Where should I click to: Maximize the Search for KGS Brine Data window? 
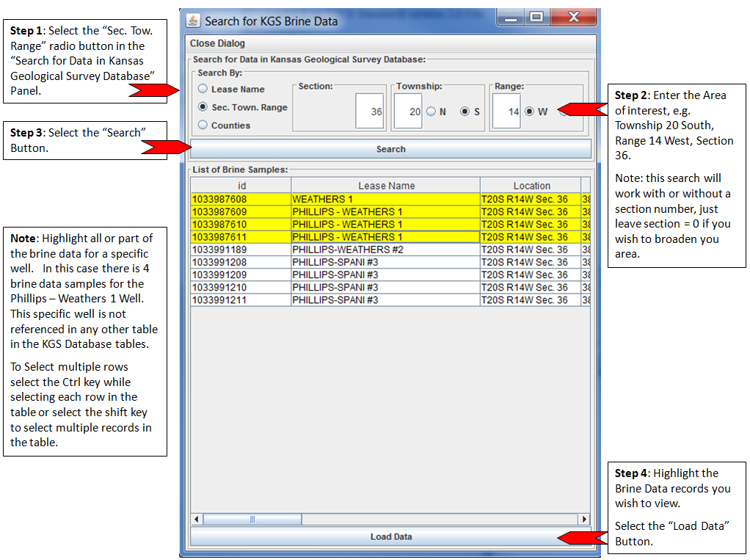click(x=536, y=18)
